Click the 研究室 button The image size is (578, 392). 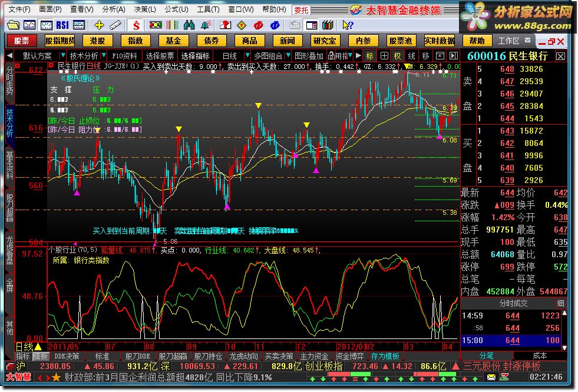click(x=325, y=41)
